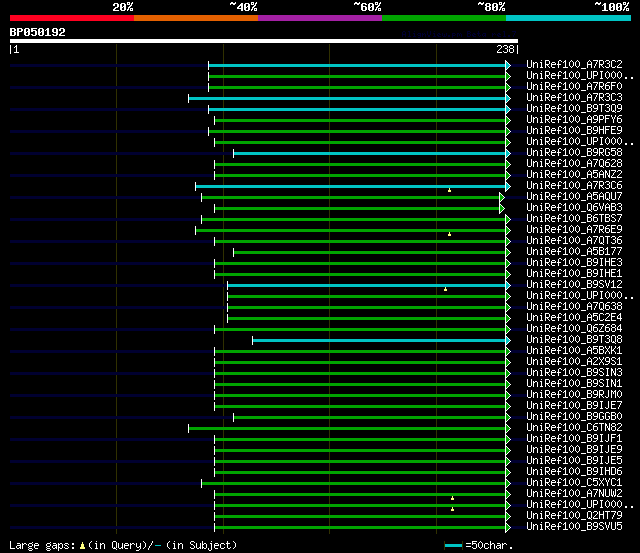
Task: Choose the UniRef100_A7QT36 entry
Action: pos(574,241)
